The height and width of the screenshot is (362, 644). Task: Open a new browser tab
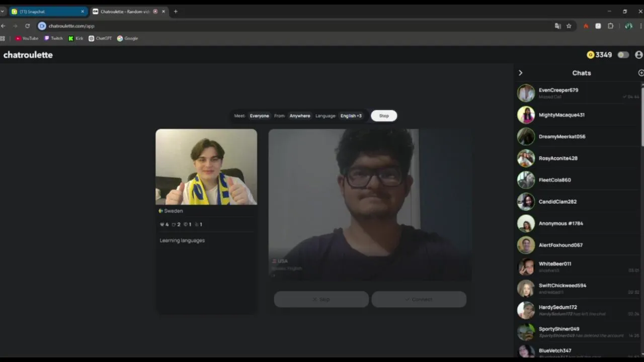[176, 12]
